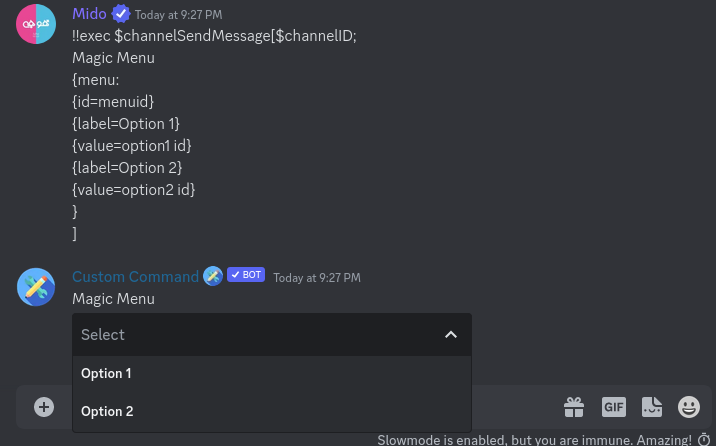
Task: Open the GIF picker
Action: [x=614, y=407]
